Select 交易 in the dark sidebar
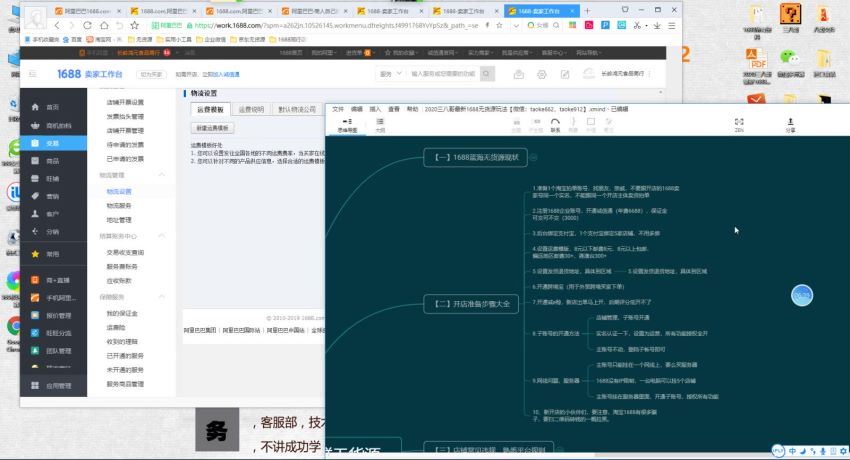 53,143
